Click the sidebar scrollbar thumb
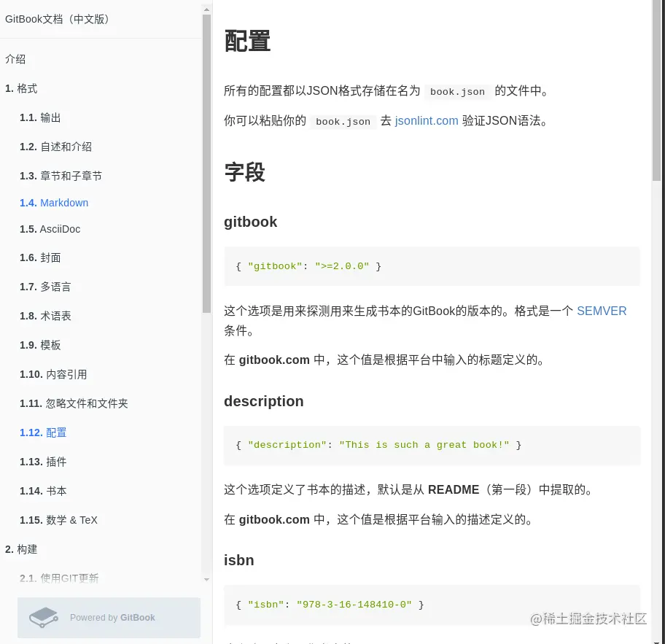Screen dimensions: 665x644 (x=206, y=163)
